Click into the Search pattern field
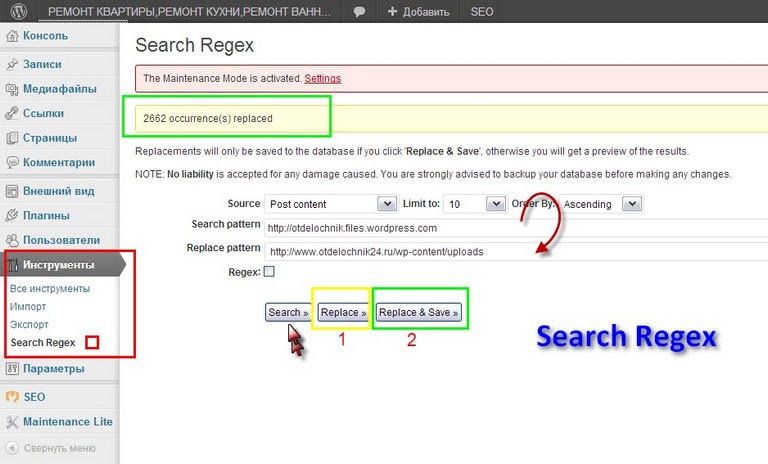Screen dimensions: 768x464 (516, 228)
